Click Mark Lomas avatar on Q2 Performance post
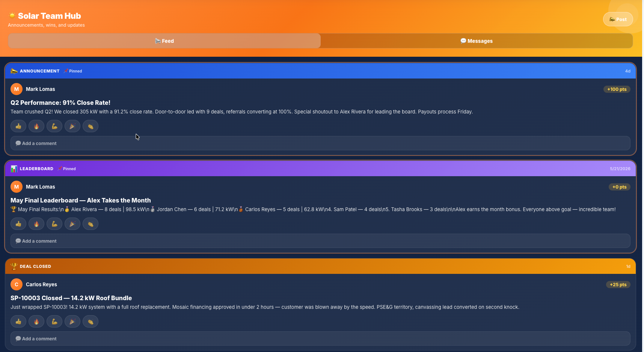Viewport: 644px width, 352px height. (17, 89)
